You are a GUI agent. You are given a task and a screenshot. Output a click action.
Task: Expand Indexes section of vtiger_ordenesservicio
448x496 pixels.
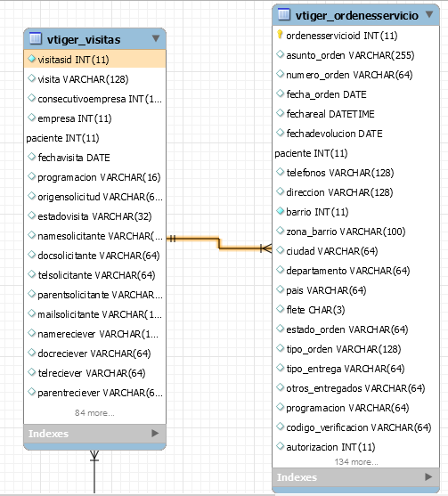click(428, 476)
